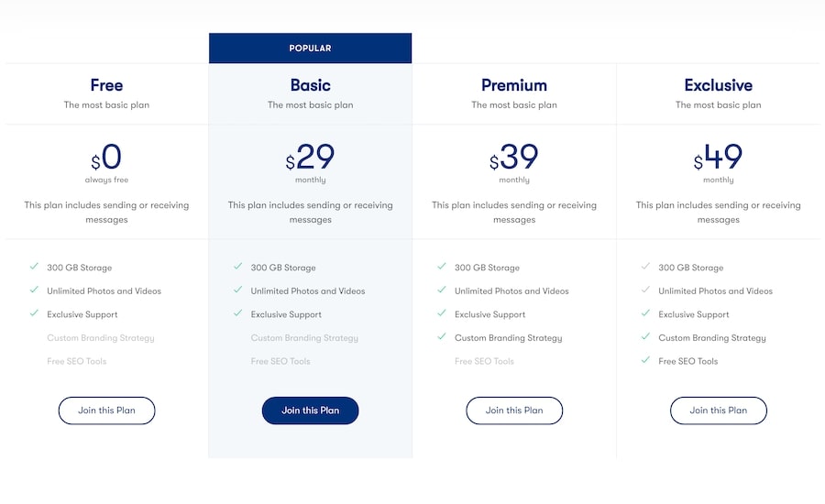The height and width of the screenshot is (504, 825).
Task: Click the Unlimited Photos and Videos checkmark in Basic
Action: coord(237,290)
